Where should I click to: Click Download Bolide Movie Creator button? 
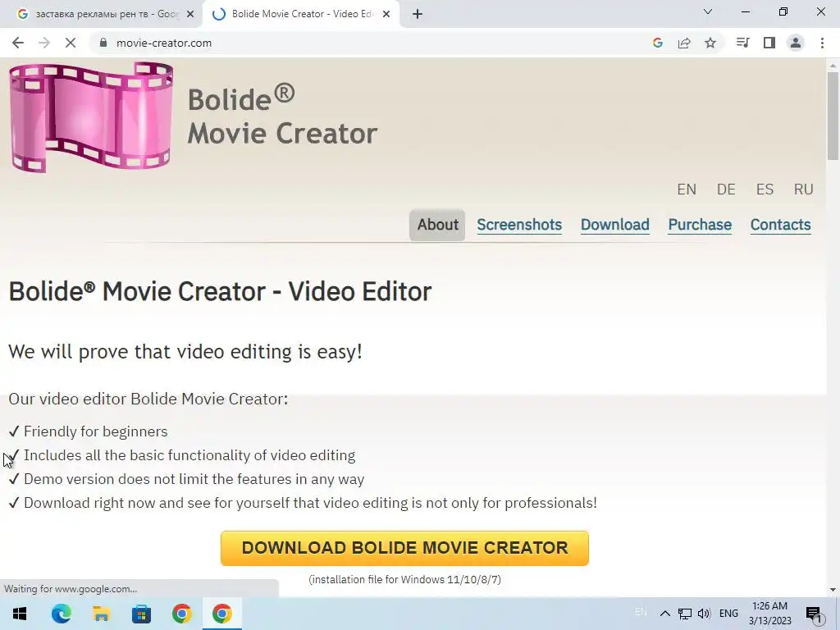click(x=404, y=548)
